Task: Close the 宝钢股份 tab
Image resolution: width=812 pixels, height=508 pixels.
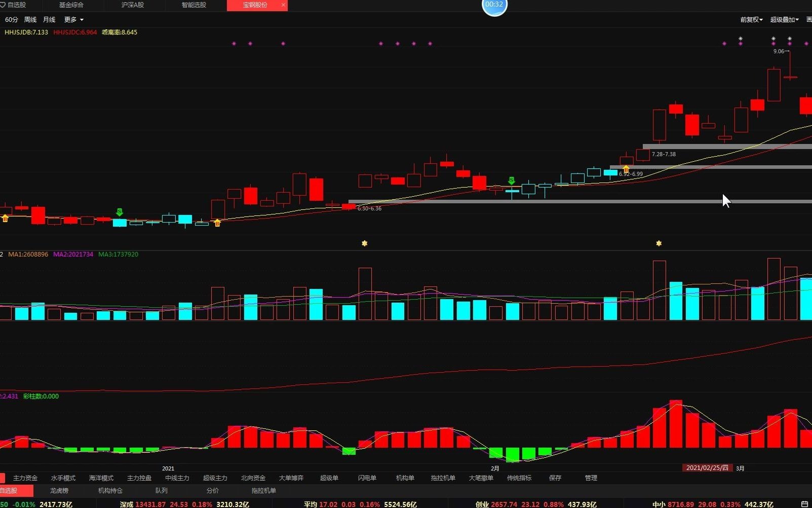Action: [283, 5]
